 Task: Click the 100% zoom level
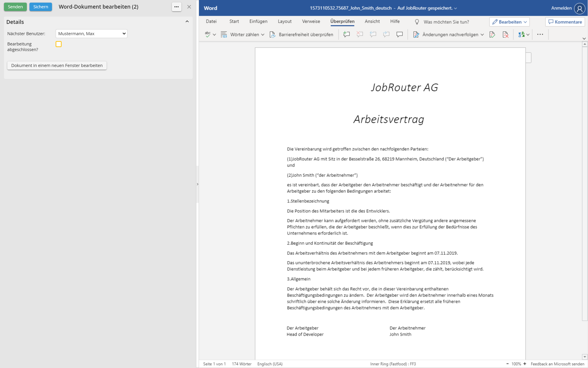coord(516,364)
